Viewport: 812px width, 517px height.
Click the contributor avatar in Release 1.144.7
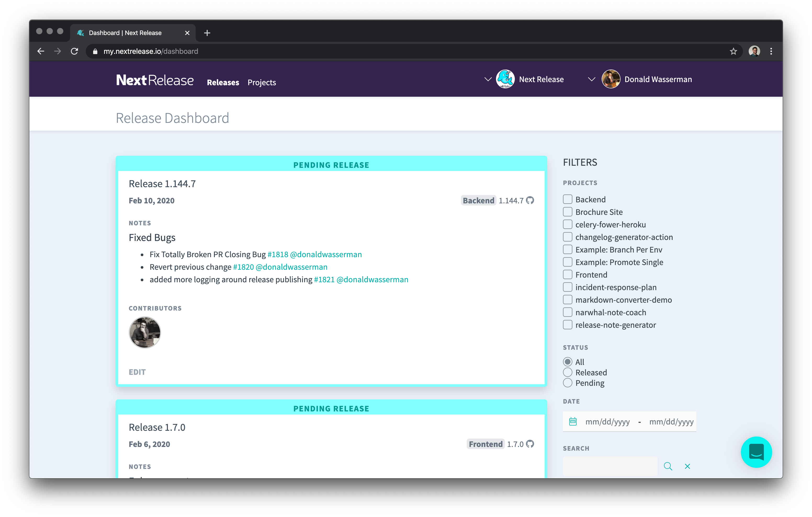[x=145, y=332]
